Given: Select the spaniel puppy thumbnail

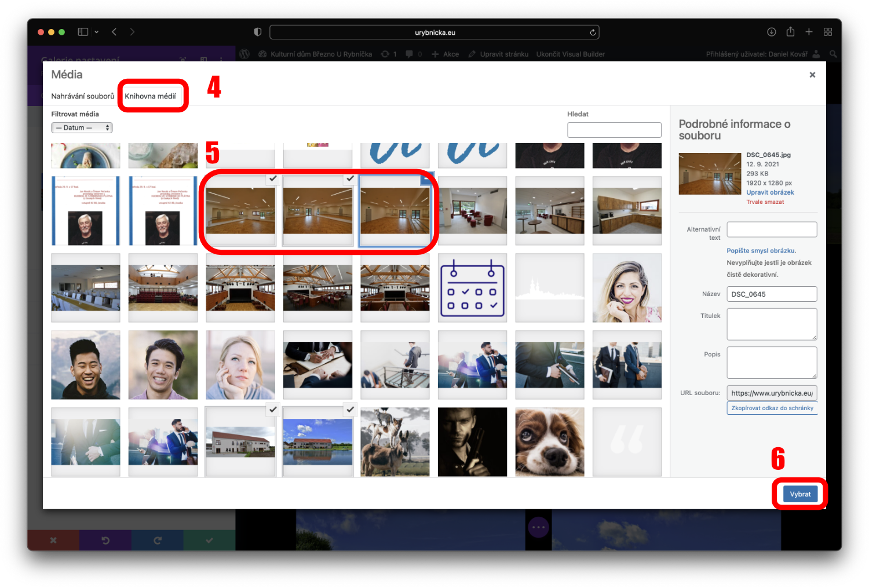Looking at the screenshot, I should (x=549, y=442).
